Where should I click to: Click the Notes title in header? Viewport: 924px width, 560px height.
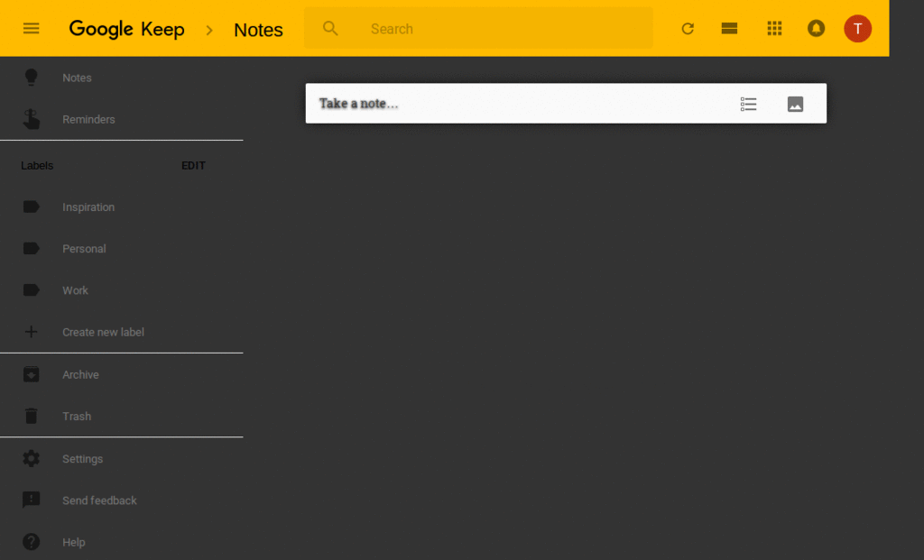coord(258,30)
